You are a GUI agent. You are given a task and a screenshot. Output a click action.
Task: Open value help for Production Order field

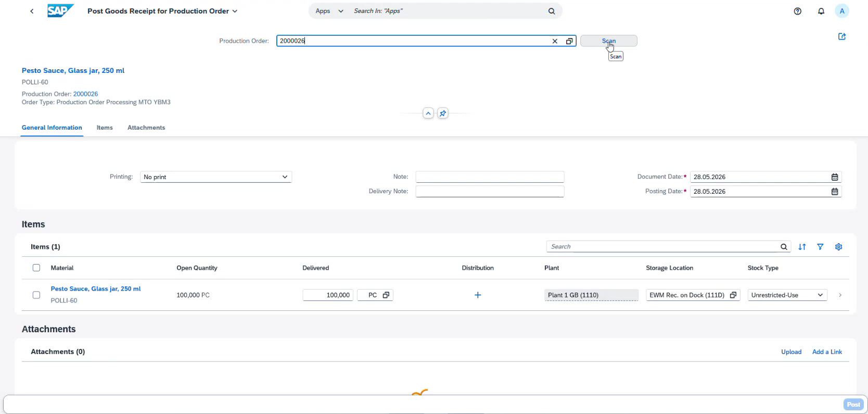569,41
